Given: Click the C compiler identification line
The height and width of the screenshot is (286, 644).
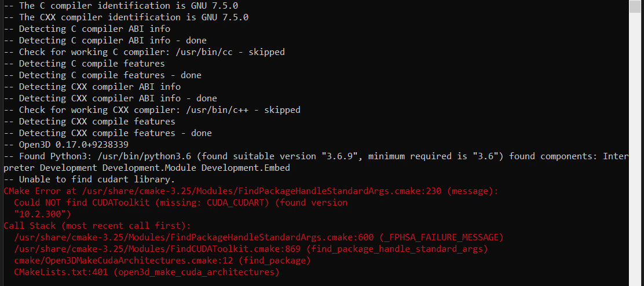Looking at the screenshot, I should click(126, 6).
